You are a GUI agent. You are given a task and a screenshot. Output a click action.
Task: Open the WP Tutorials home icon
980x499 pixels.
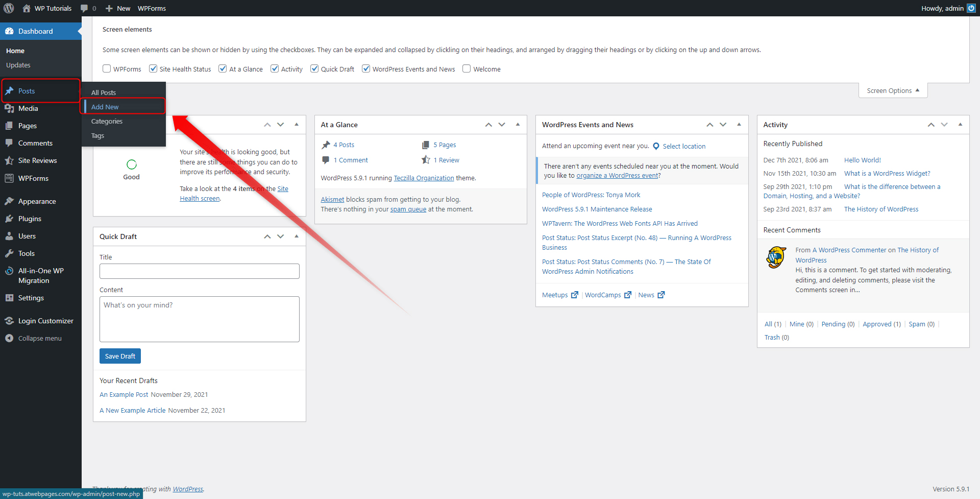(27, 8)
